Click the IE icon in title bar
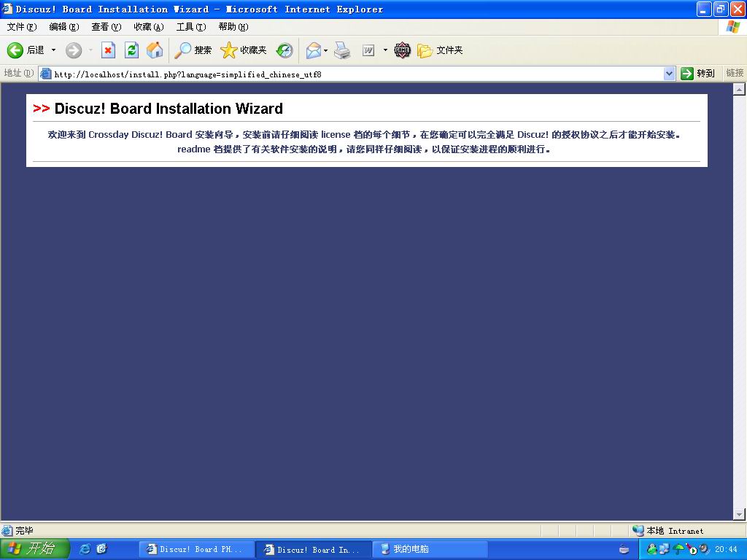Screen dimensions: 747x560 pyautogui.click(x=7, y=9)
